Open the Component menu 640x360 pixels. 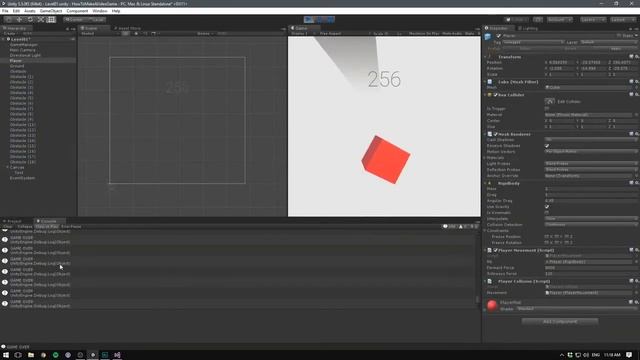(x=77, y=11)
